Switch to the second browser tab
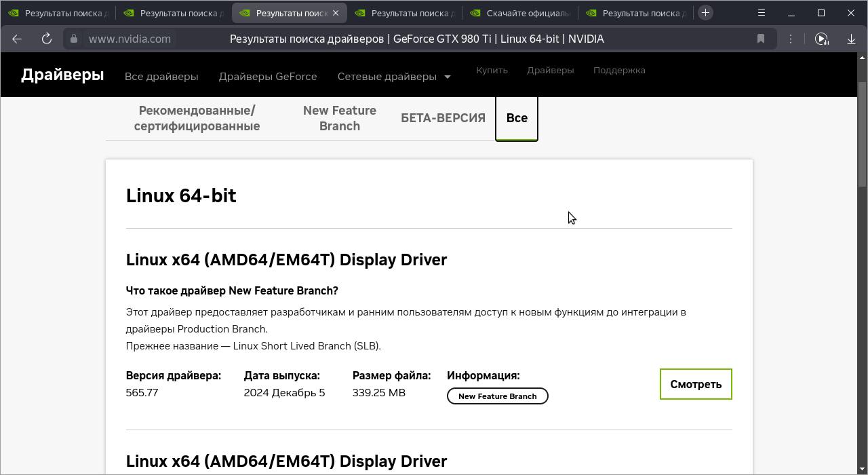 [x=174, y=13]
